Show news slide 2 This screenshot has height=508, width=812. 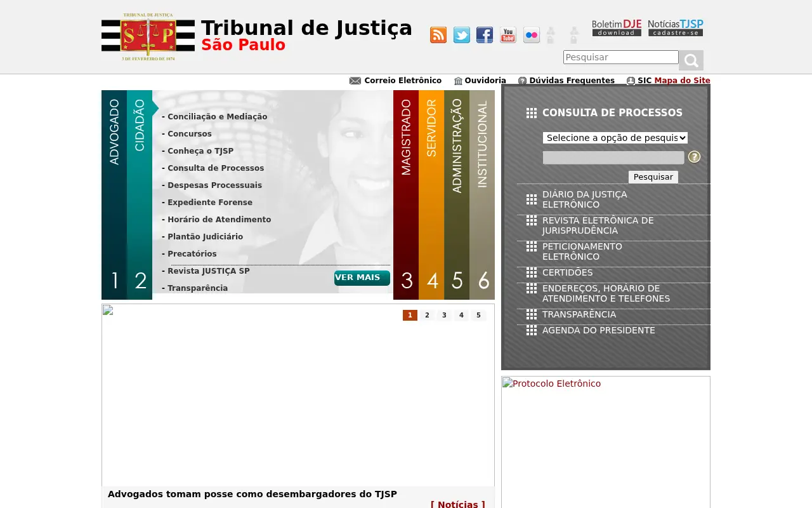tap(427, 315)
